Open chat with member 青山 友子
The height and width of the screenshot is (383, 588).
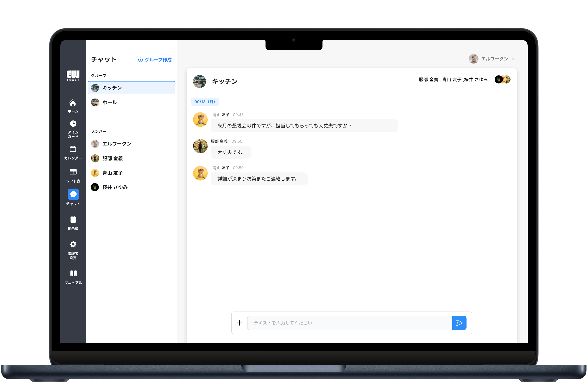pyautogui.click(x=112, y=173)
